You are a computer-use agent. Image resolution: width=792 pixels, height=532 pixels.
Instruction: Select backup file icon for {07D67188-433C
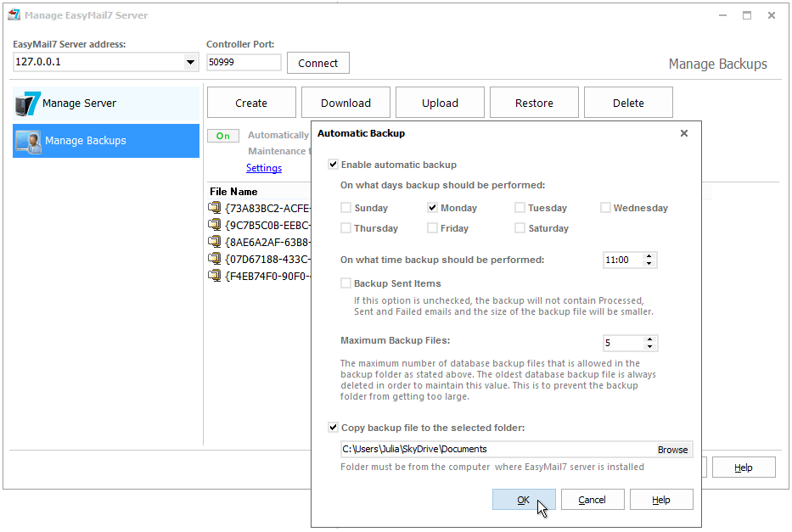pos(215,259)
